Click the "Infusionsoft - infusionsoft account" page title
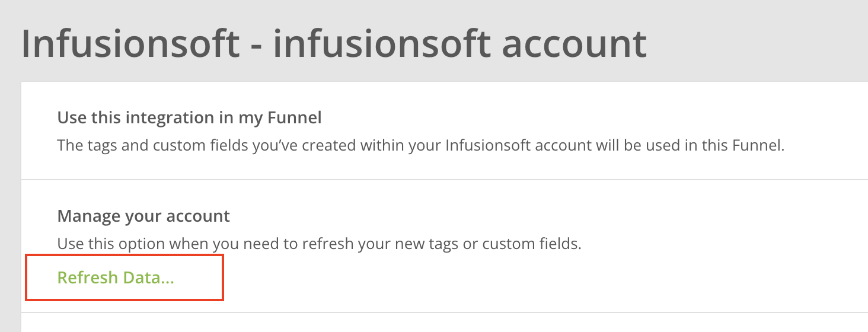 coord(333,43)
